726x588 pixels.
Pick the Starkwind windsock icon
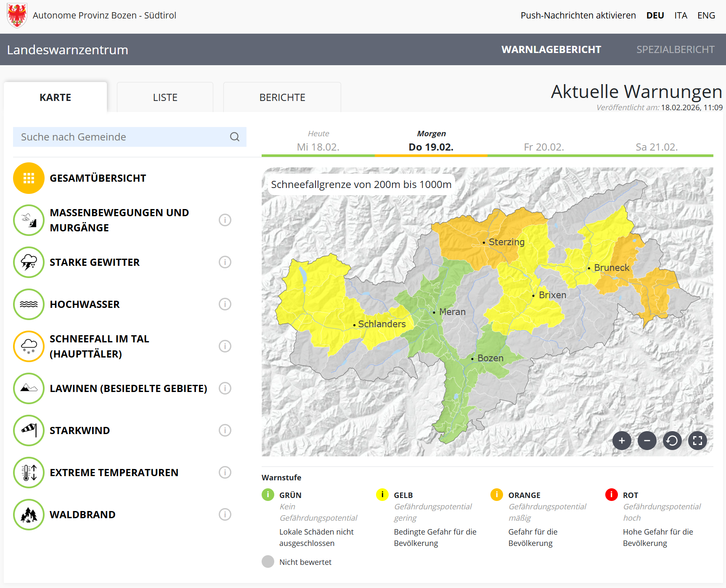(x=29, y=431)
